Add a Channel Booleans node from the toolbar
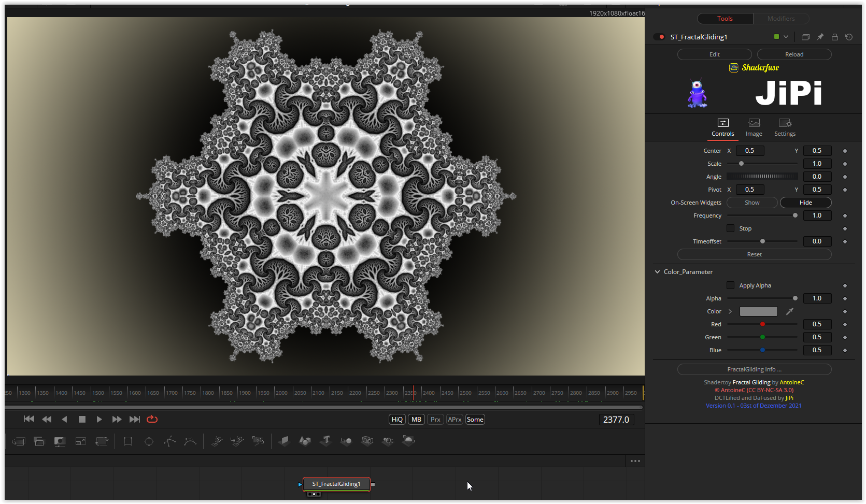 [39, 441]
